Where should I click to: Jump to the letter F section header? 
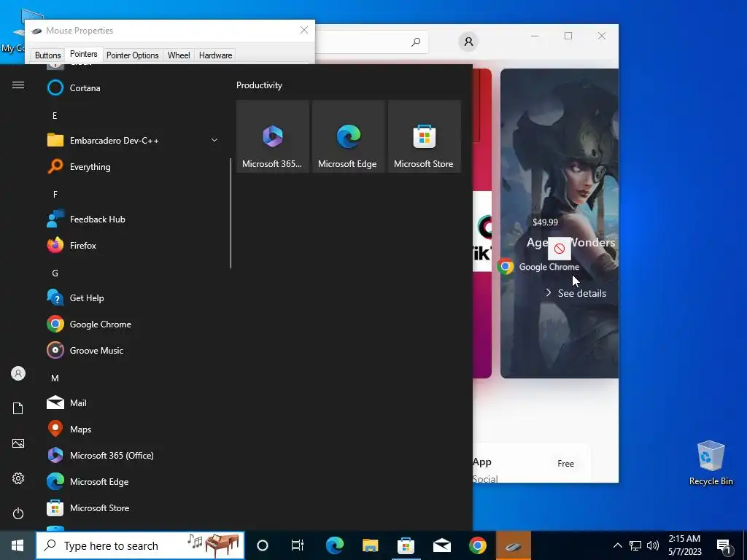pos(55,194)
